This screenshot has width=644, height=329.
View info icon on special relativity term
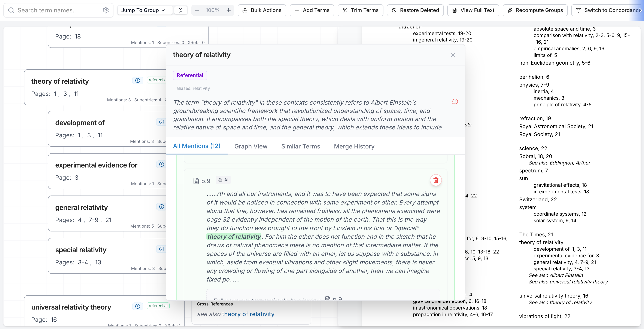click(161, 249)
